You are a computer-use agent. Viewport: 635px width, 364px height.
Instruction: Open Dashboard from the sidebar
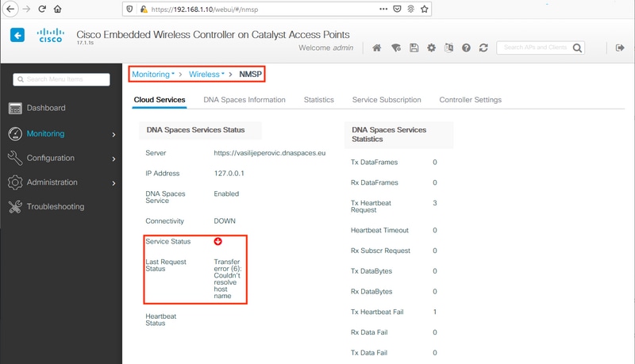click(46, 108)
